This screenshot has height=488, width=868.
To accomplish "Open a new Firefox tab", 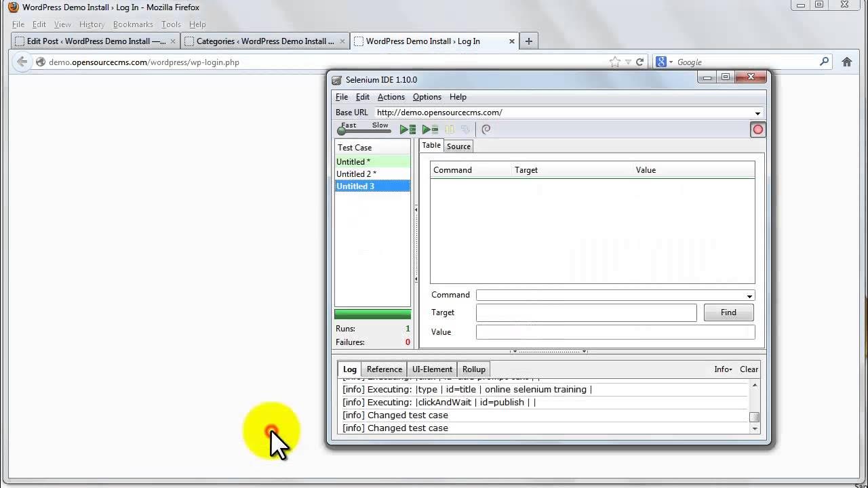I will pyautogui.click(x=529, y=41).
